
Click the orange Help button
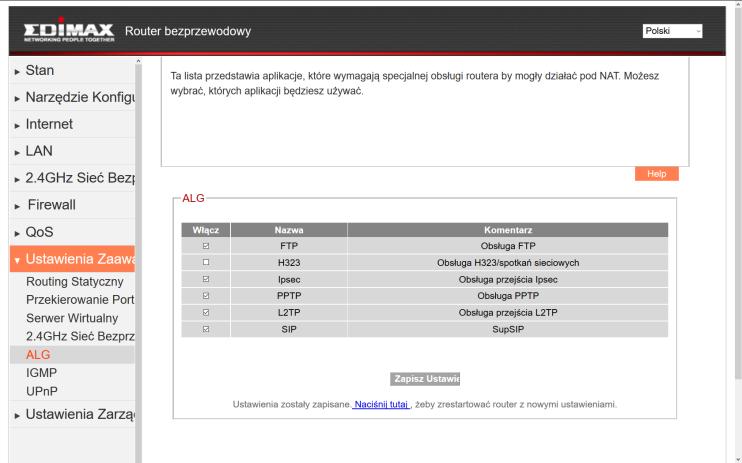click(657, 174)
